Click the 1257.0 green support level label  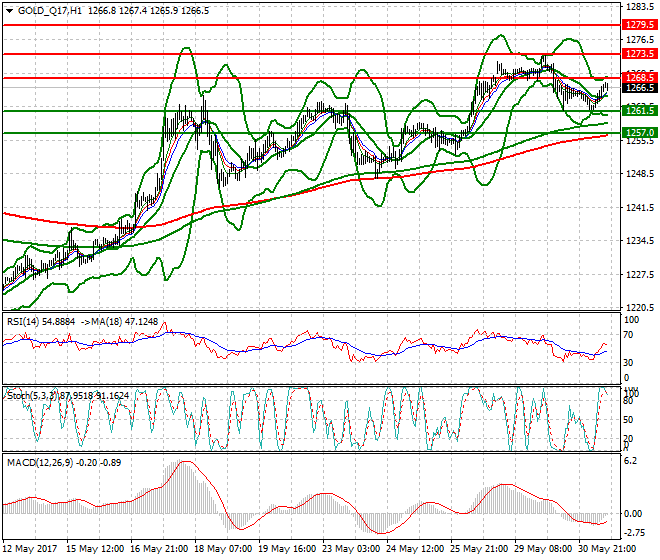click(x=640, y=133)
